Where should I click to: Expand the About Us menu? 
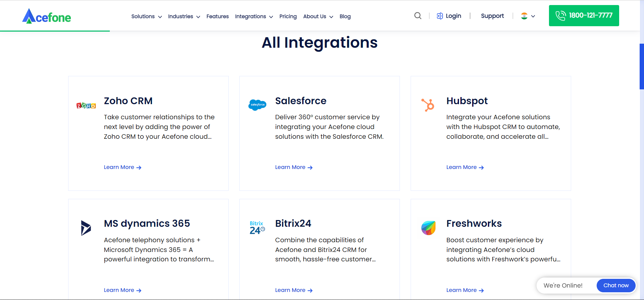[318, 16]
